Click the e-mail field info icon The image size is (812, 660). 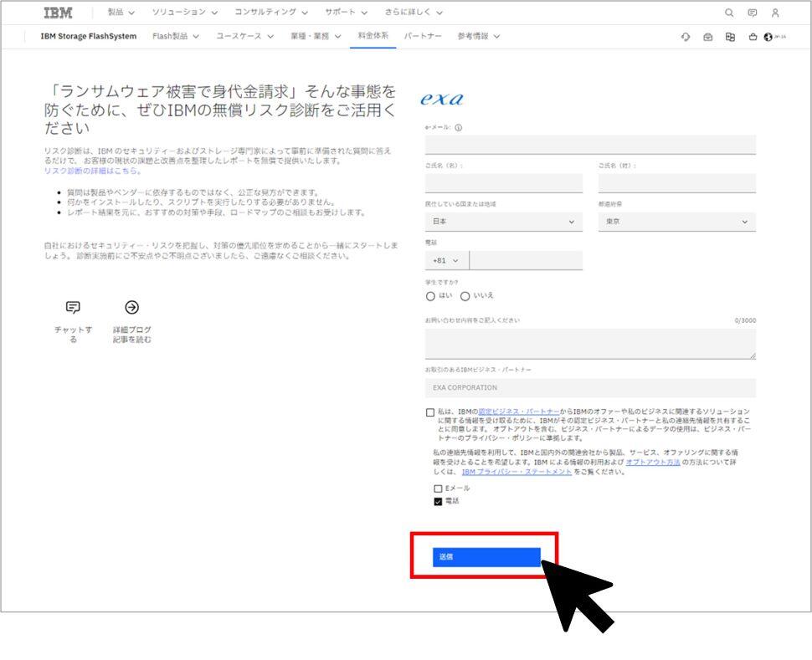pos(458,127)
